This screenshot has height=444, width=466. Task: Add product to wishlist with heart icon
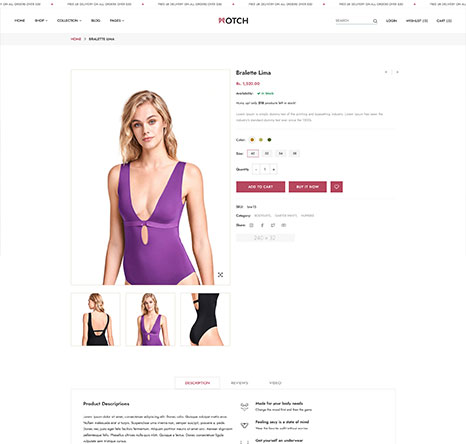pos(337,187)
